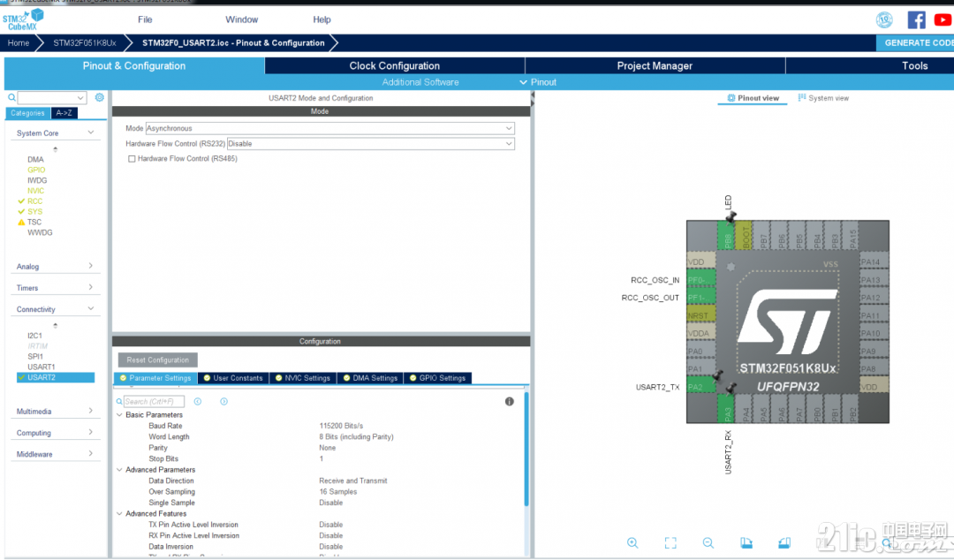Screen dimensions: 954x560
Task: Open the File menu
Action: [x=145, y=19]
